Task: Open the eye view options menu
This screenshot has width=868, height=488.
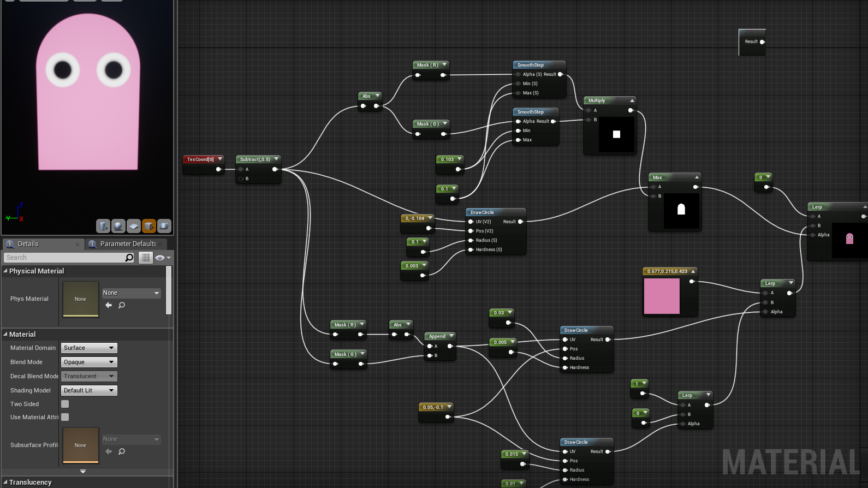Action: [x=163, y=258]
